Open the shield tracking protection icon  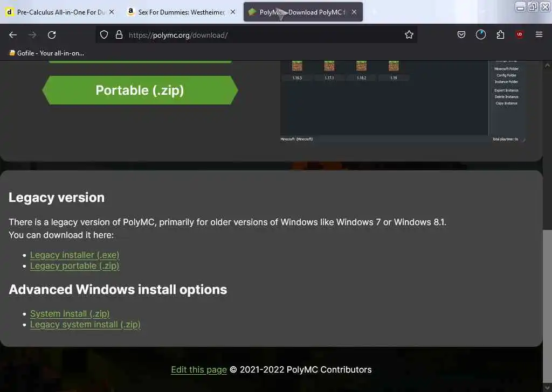tap(104, 34)
